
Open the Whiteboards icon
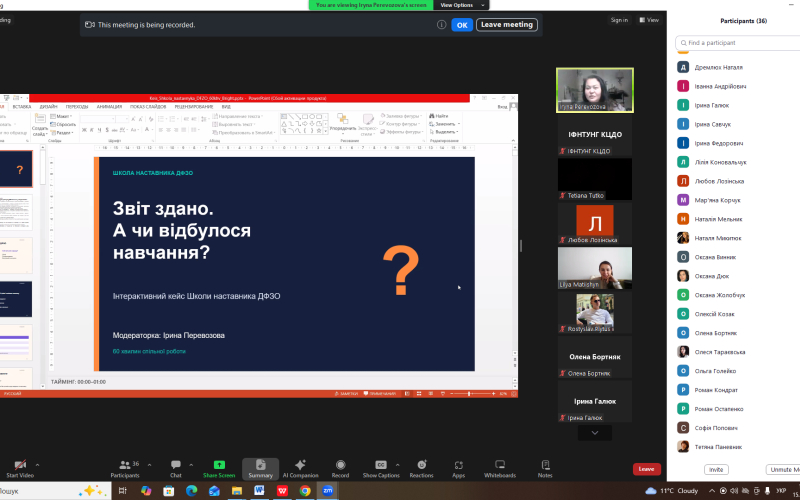pos(500,465)
